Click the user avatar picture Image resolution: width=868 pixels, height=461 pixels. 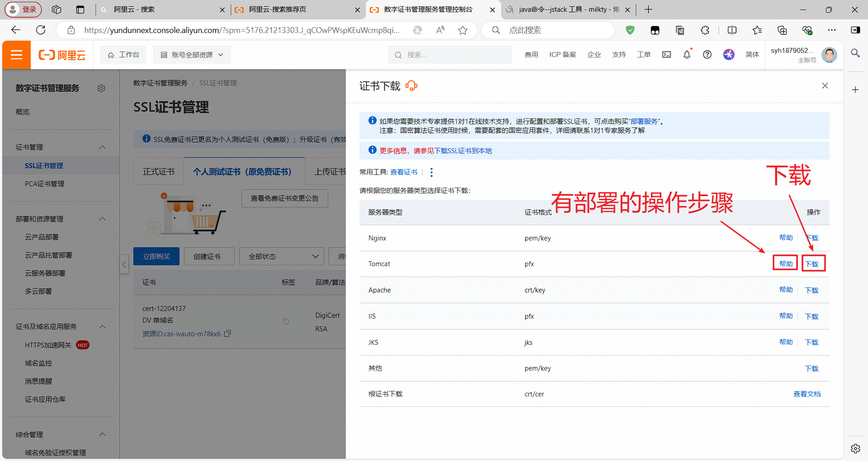[829, 55]
